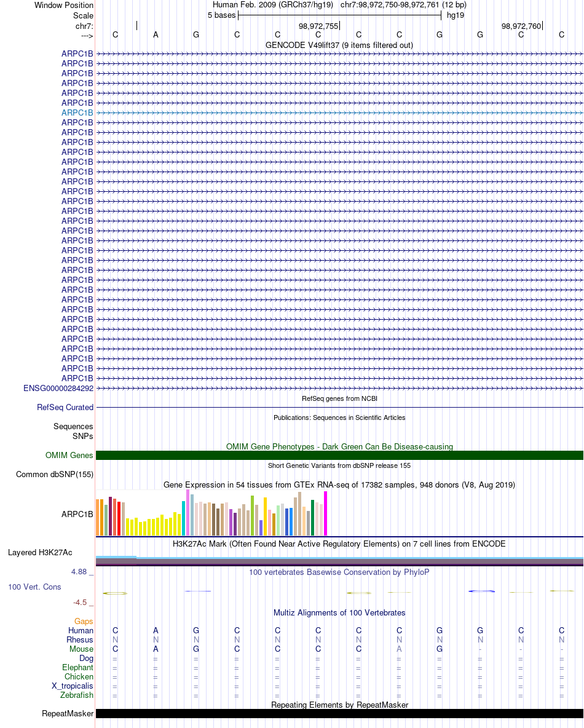Click the 98,972,755 ruler coordinate

(x=318, y=26)
